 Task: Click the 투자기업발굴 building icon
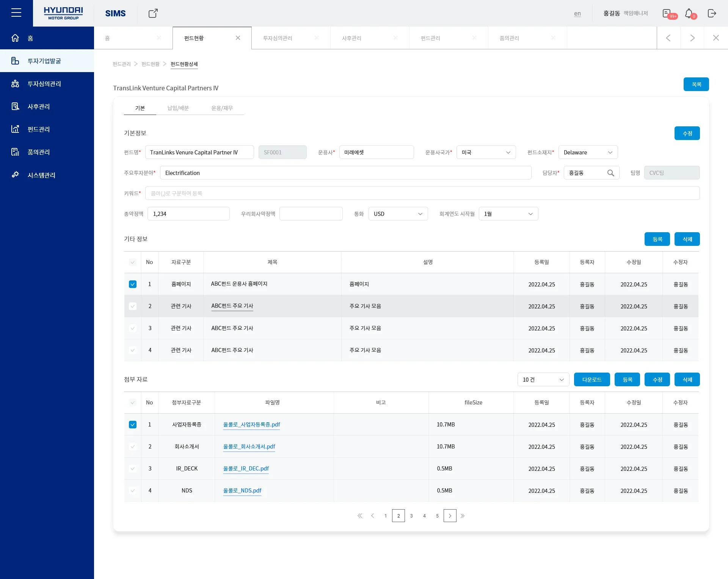pos(15,61)
